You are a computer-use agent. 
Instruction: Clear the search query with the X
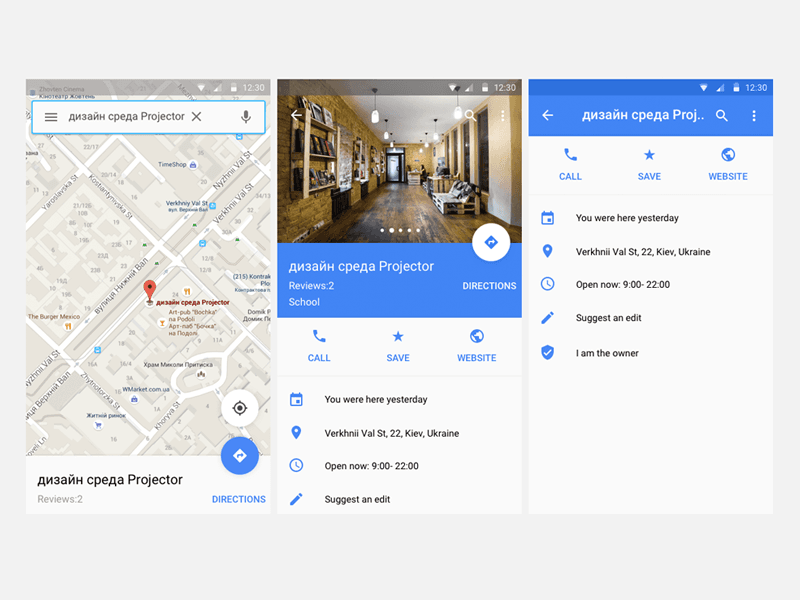pos(197,117)
